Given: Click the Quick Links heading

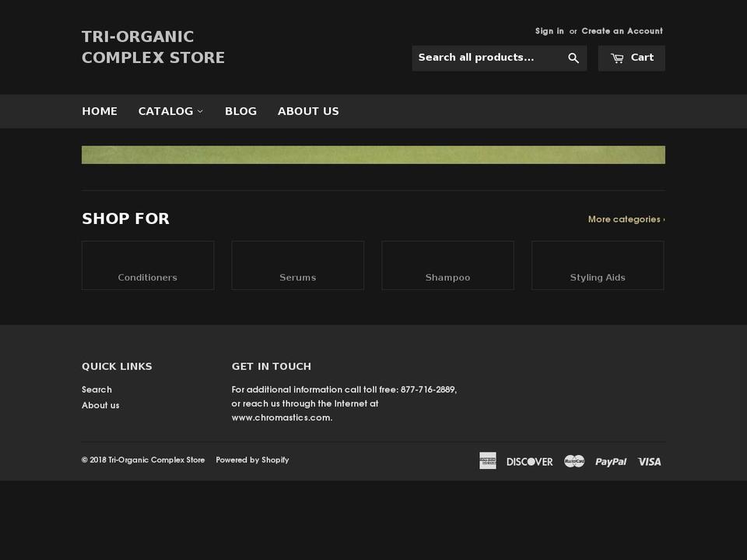Looking at the screenshot, I should 117,366.
